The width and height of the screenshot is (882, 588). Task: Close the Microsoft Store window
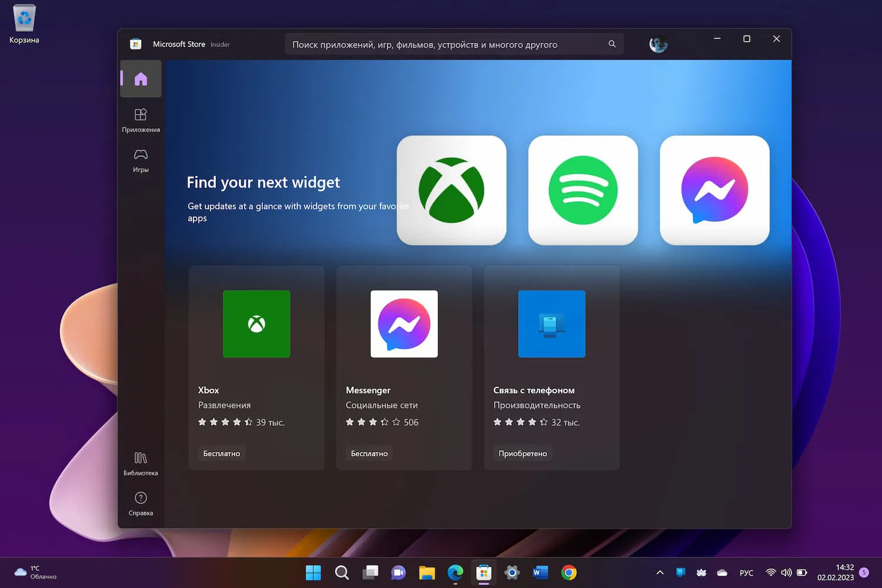coord(776,39)
